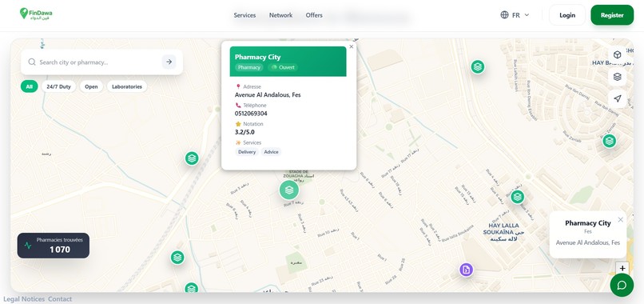Click Pharmacy City title in corner card
The width and height of the screenshot is (644, 304).
(x=588, y=223)
